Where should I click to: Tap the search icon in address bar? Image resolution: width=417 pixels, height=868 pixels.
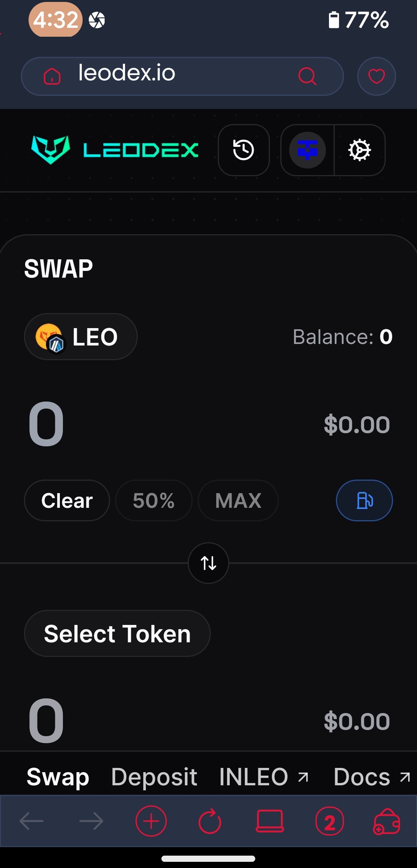point(307,76)
